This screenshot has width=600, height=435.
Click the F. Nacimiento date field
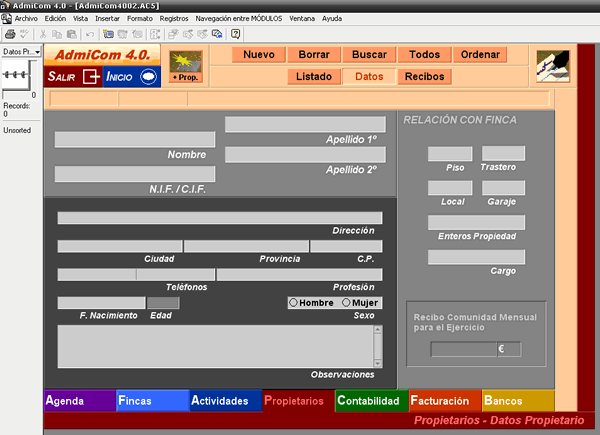(101, 303)
